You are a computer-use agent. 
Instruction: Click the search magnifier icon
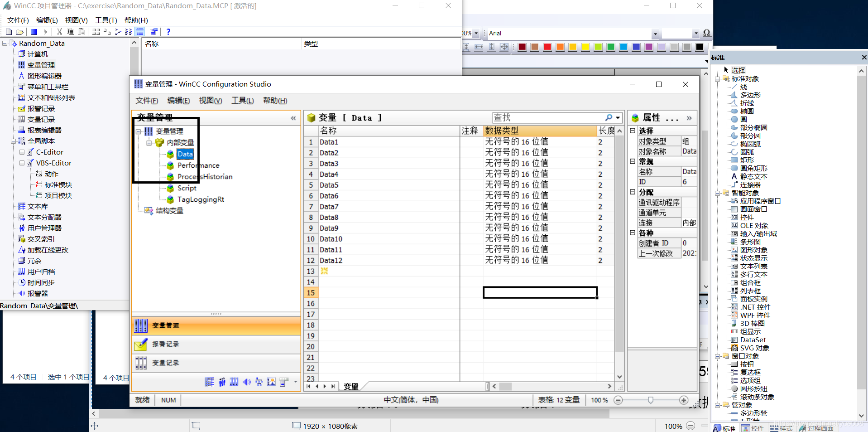(609, 118)
